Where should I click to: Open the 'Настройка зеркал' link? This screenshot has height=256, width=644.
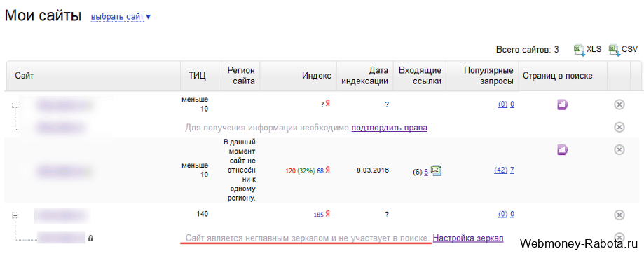468,238
